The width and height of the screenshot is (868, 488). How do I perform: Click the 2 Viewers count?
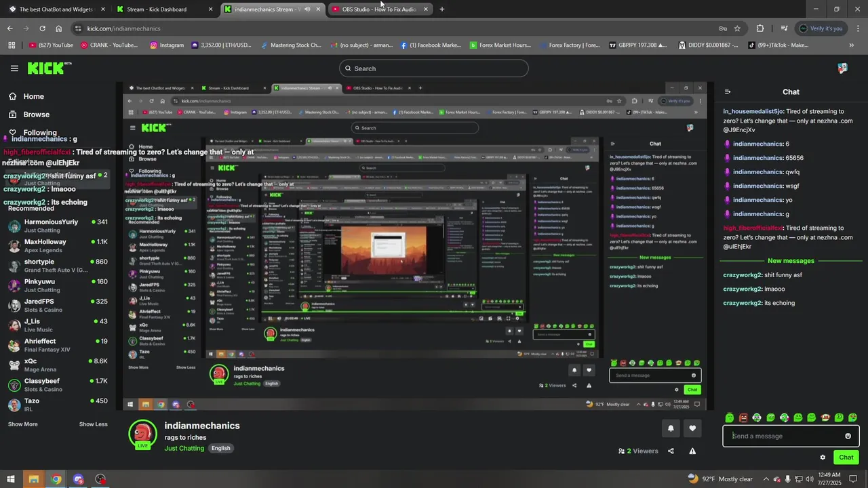click(638, 451)
